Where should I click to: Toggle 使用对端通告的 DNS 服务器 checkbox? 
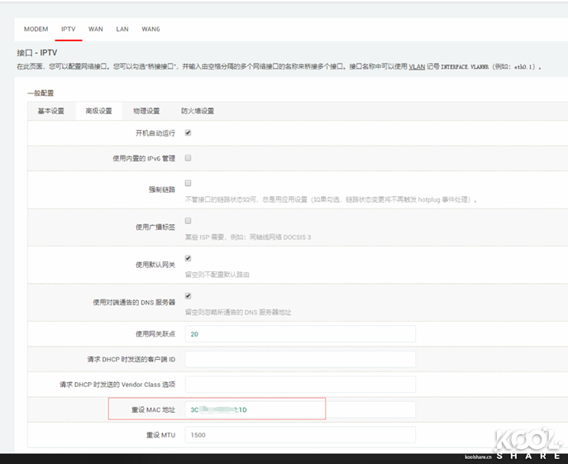click(188, 296)
